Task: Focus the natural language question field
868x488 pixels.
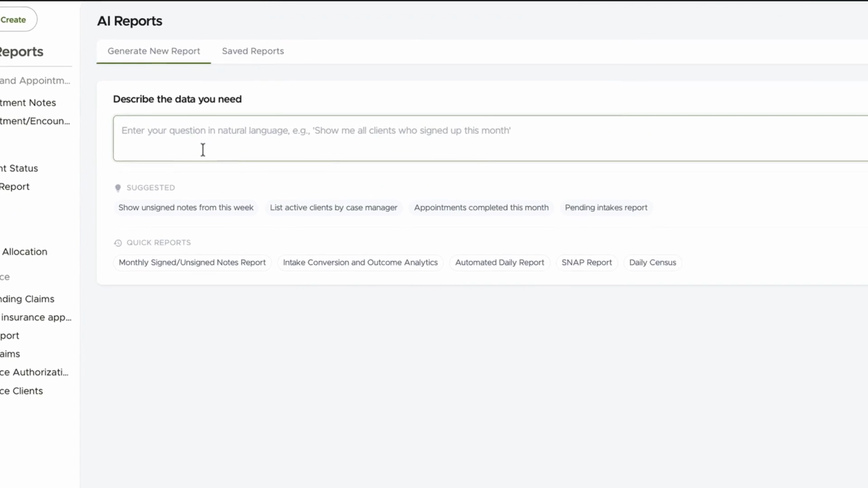Action: (x=491, y=138)
